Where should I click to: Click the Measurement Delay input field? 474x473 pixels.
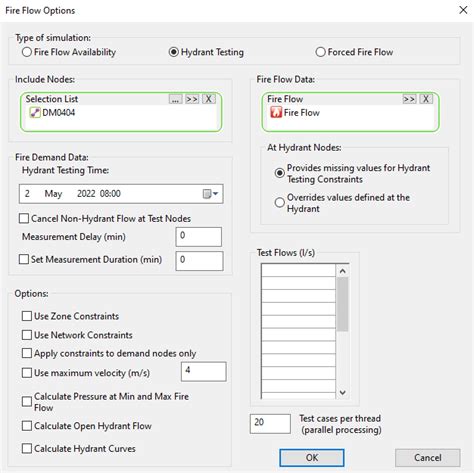(x=199, y=237)
